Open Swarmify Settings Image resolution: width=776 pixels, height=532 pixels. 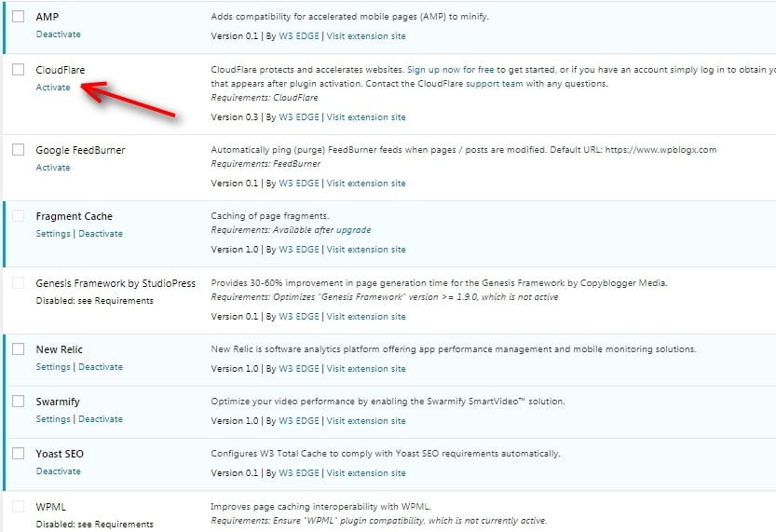(x=53, y=418)
